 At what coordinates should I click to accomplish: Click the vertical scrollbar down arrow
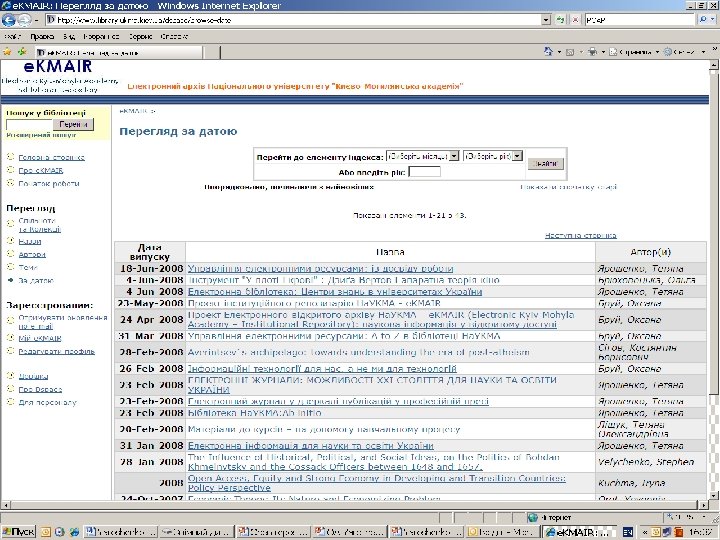tap(713, 495)
